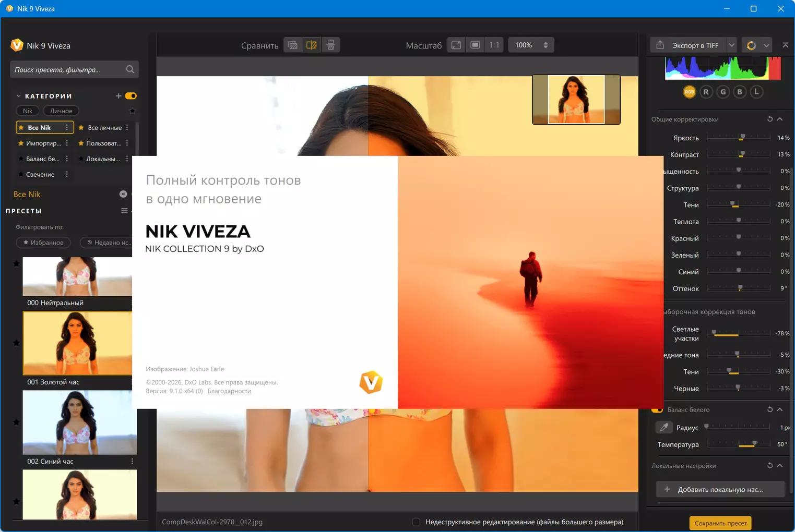Select the L histogram channel
Image resolution: width=795 pixels, height=532 pixels.
(x=756, y=92)
